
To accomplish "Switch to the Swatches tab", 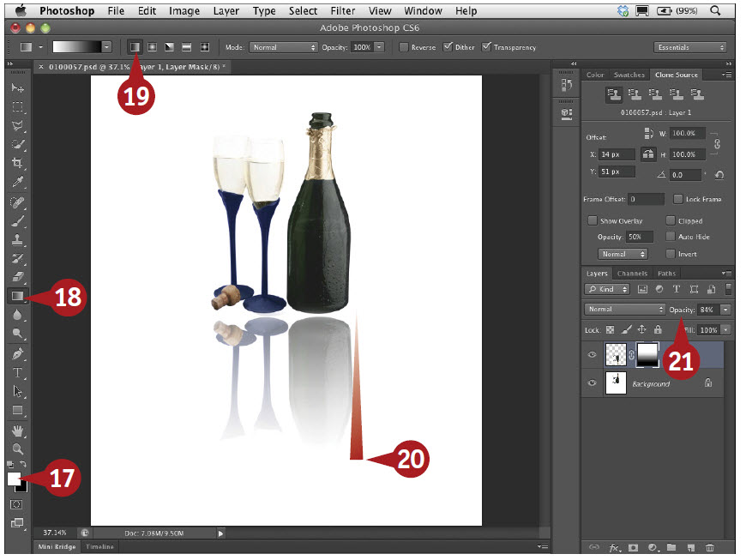I will click(629, 75).
